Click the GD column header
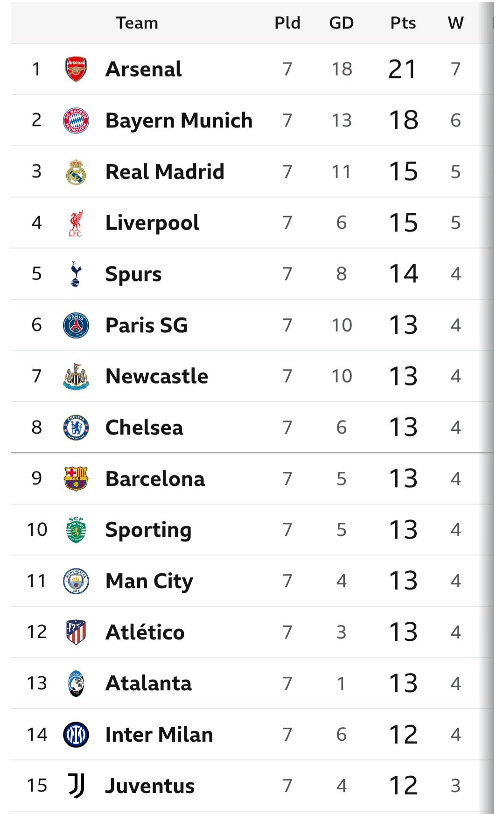This screenshot has height=814, width=504. click(x=341, y=23)
